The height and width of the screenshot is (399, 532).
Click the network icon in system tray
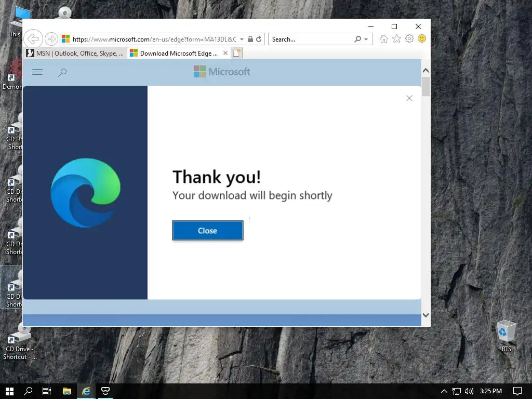coord(457,391)
